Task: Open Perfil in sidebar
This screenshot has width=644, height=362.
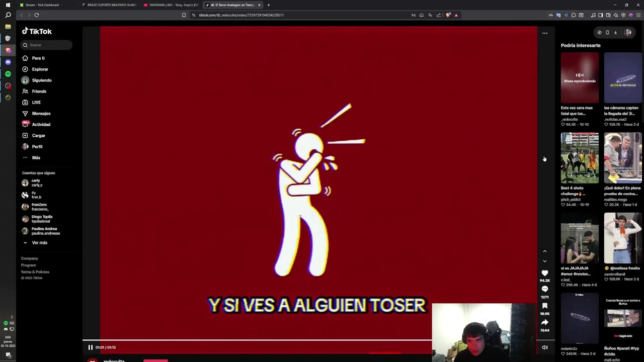Action: pyautogui.click(x=32, y=147)
